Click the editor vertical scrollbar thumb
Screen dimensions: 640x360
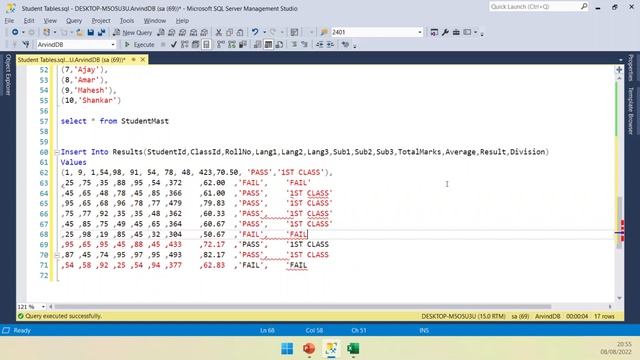pos(620,222)
